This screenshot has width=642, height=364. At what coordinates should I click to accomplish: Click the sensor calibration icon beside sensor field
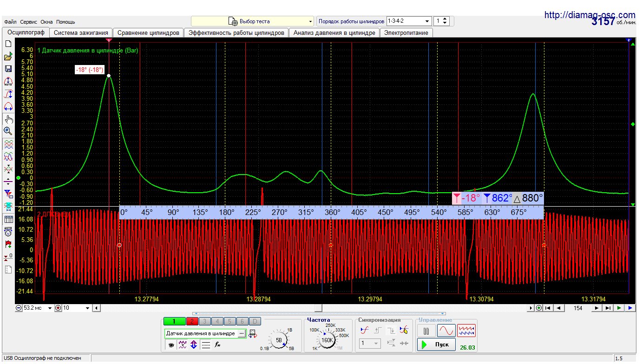pos(253,333)
